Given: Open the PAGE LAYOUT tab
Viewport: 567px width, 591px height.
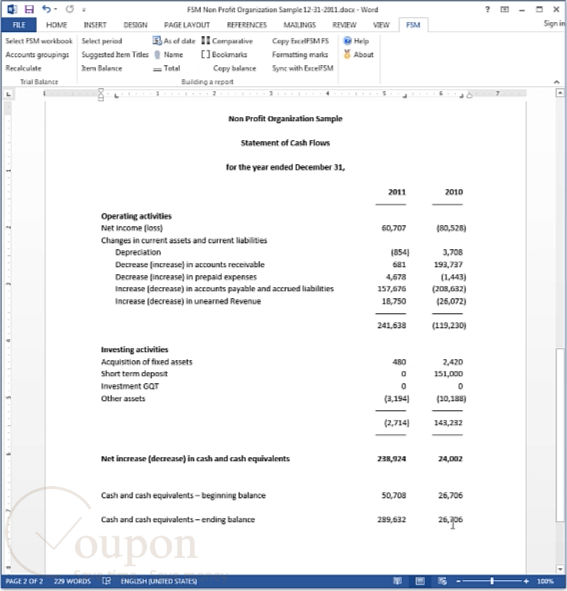Looking at the screenshot, I should click(x=187, y=25).
